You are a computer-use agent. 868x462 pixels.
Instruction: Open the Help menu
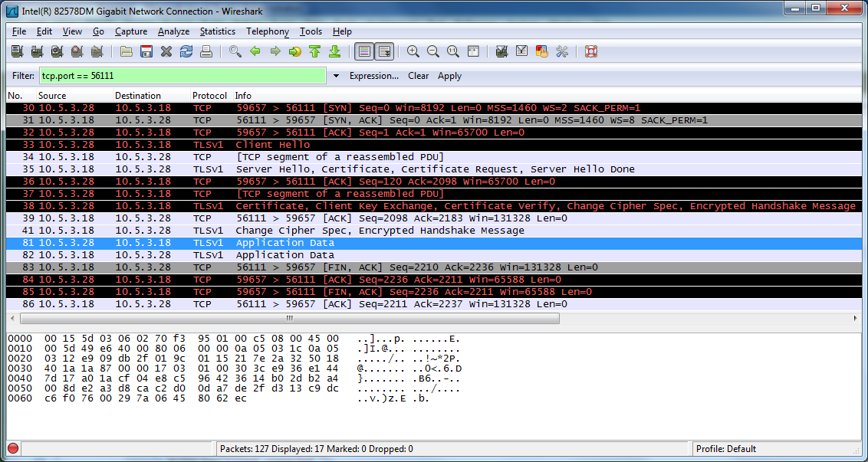click(x=342, y=31)
